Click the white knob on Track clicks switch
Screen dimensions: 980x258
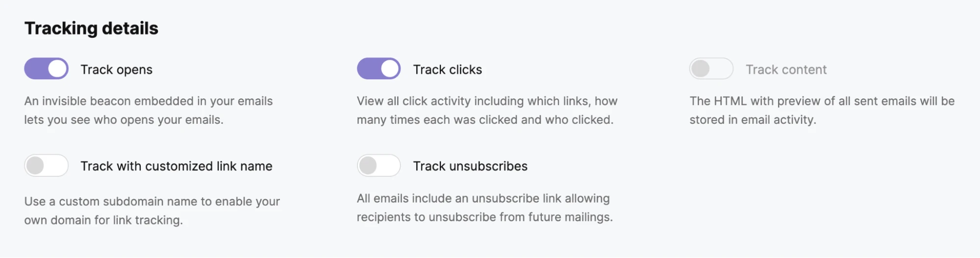[390, 69]
